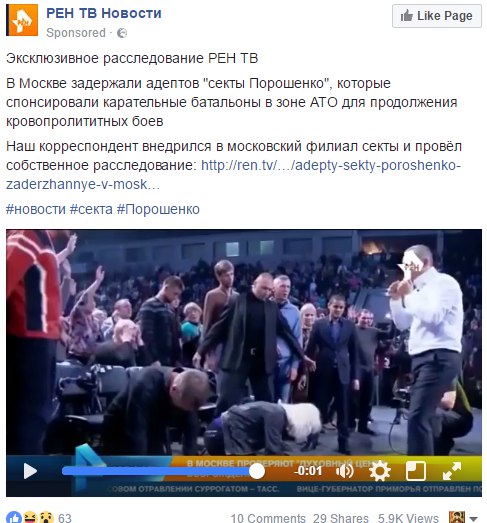Open the #новости hashtag
This screenshot has height=523, width=487.
click(36, 209)
